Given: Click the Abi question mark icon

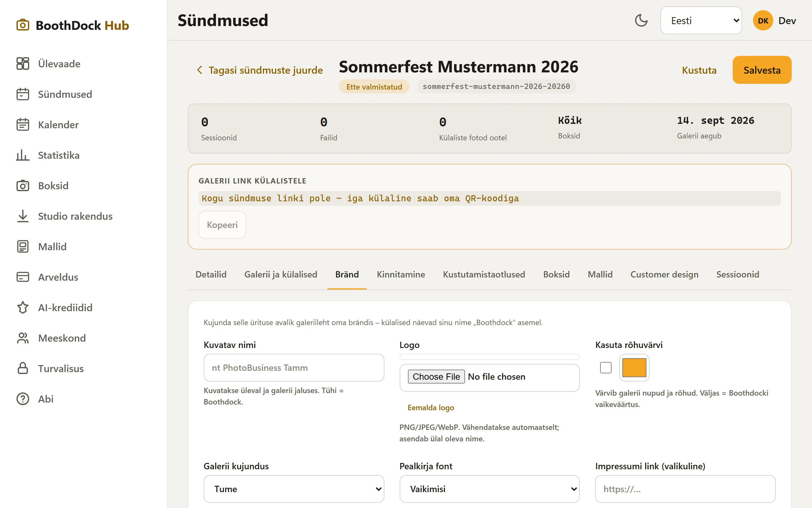Looking at the screenshot, I should [23, 399].
